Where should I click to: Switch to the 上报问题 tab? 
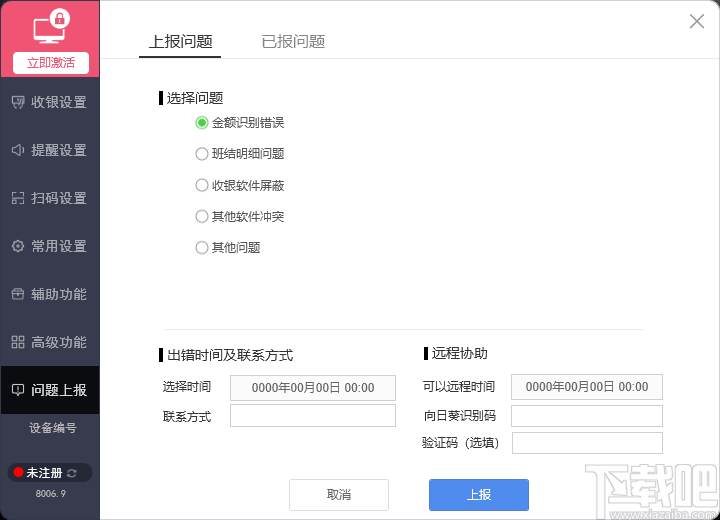pos(180,42)
